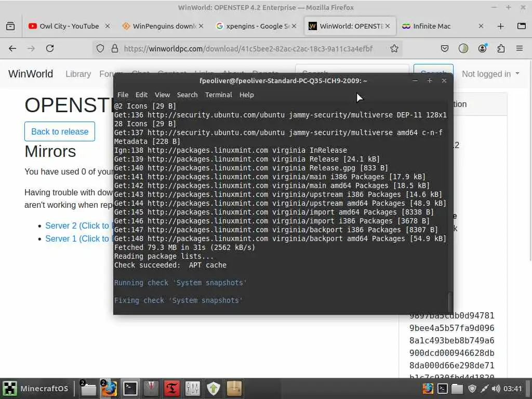Open the terminal launcher in the taskbar
This screenshot has width=532, height=399.
click(x=130, y=389)
